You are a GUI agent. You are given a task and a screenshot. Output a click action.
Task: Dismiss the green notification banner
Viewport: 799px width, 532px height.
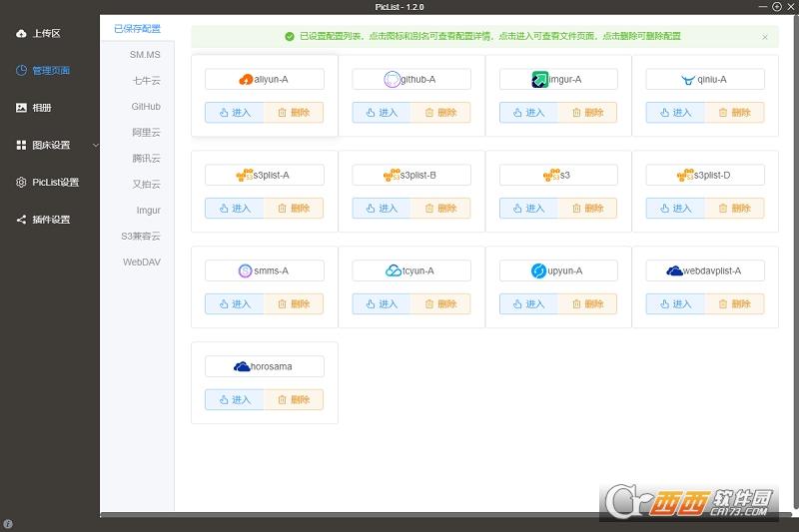coord(765,37)
